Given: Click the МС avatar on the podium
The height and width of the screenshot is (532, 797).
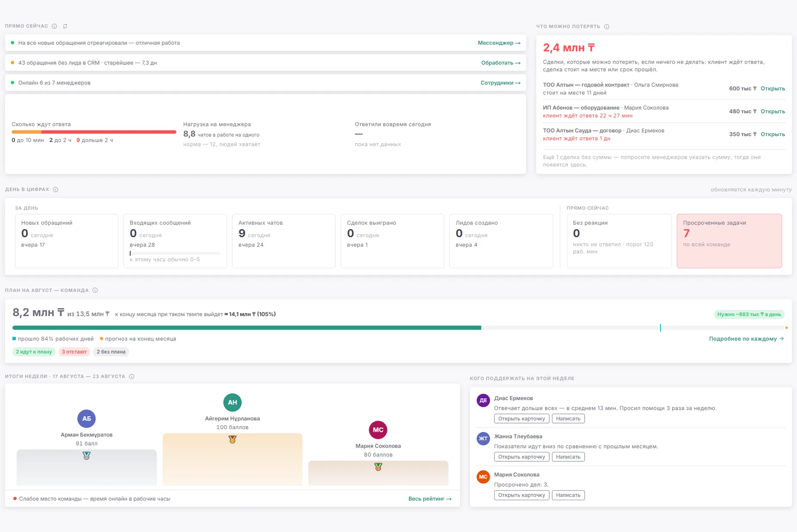Looking at the screenshot, I should (x=378, y=430).
